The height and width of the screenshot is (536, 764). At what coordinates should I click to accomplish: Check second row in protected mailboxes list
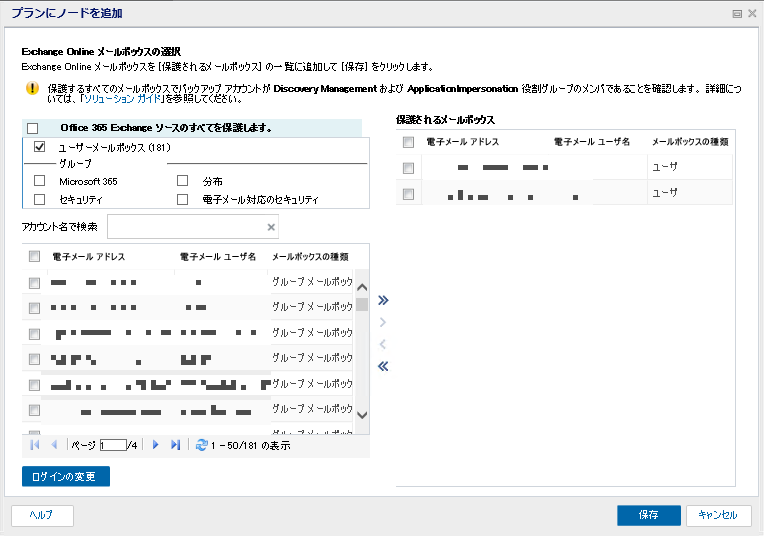click(x=408, y=194)
